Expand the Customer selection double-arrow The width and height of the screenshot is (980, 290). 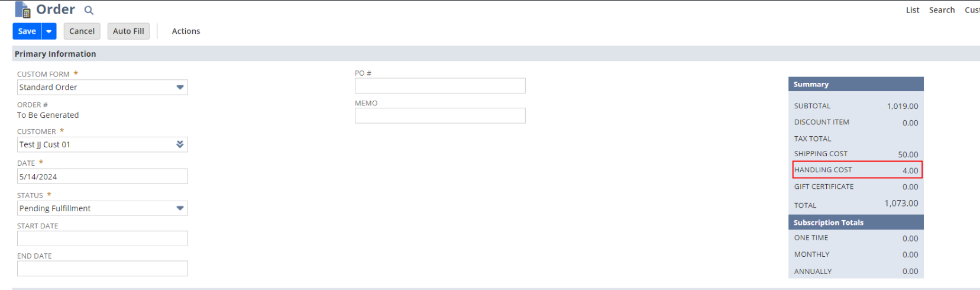pyautogui.click(x=180, y=144)
